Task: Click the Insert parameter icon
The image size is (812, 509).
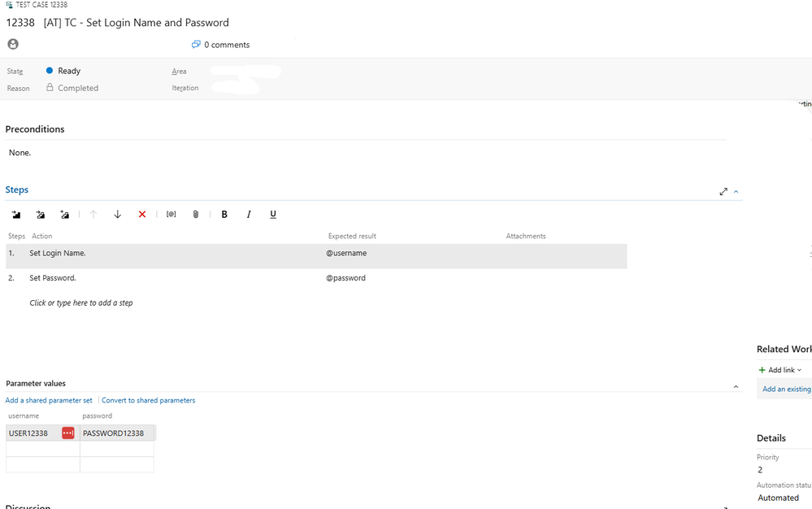Action: 171,215
